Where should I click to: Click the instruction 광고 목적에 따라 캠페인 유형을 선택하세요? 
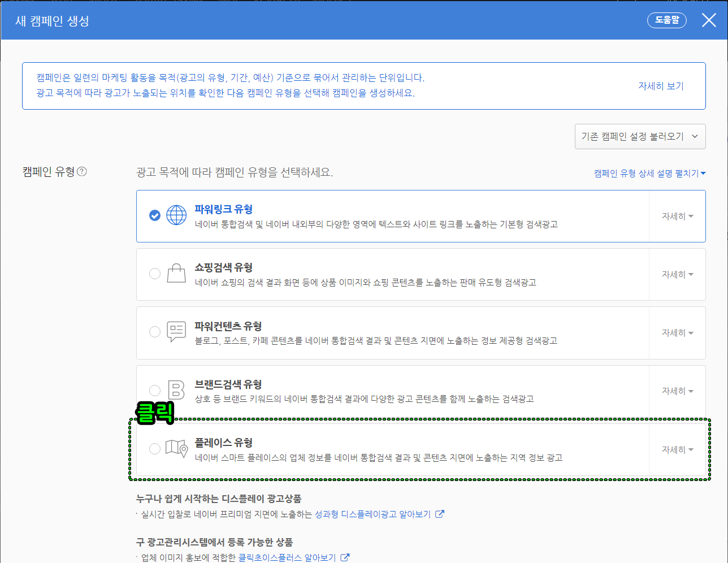click(235, 172)
